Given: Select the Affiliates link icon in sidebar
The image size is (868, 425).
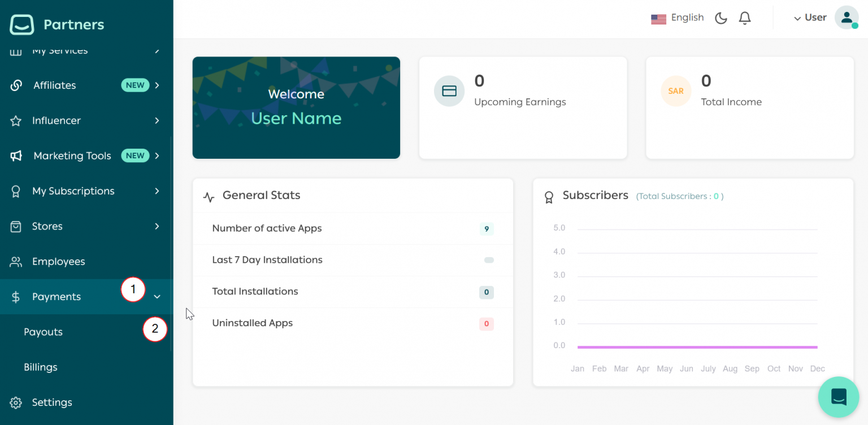Looking at the screenshot, I should pos(16,85).
